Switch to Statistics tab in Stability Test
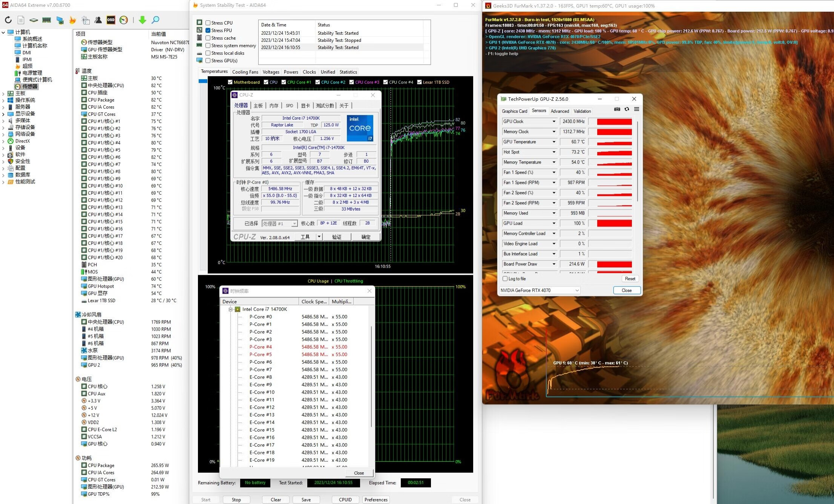Screen dimensions: 834x504 (x=348, y=72)
